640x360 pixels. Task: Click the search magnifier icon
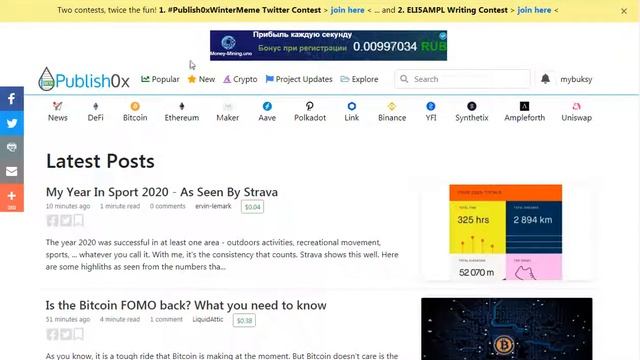point(404,79)
